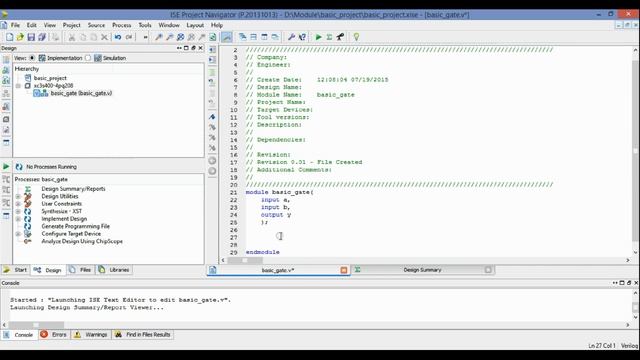Click the Undo arrow icon
The height and width of the screenshot is (360, 640).
point(118,37)
